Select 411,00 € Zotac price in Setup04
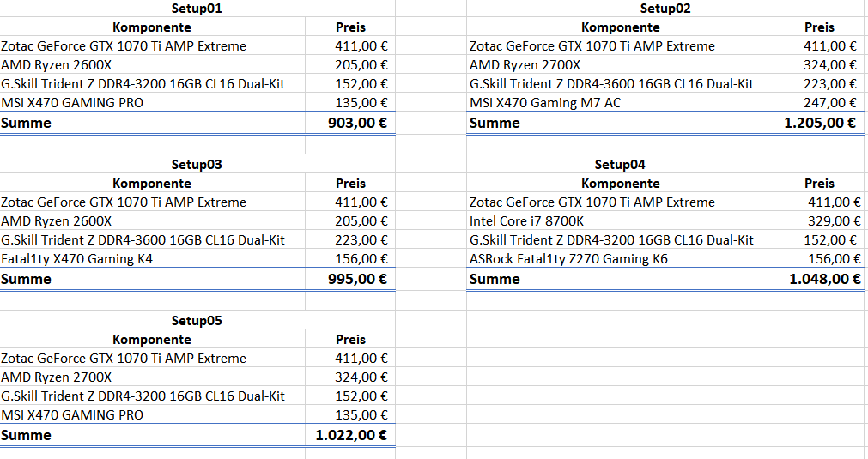 coord(819,202)
